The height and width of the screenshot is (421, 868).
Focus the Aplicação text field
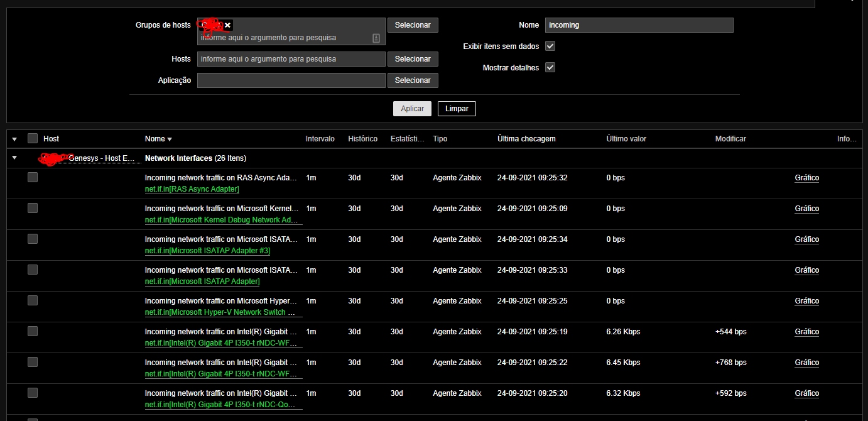pyautogui.click(x=291, y=80)
